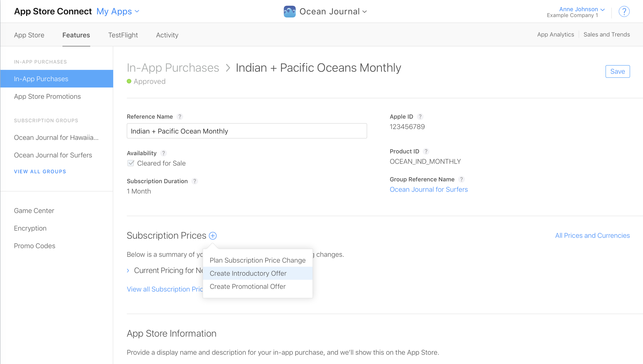
Task: Switch to the Features tab
Action: (x=76, y=35)
